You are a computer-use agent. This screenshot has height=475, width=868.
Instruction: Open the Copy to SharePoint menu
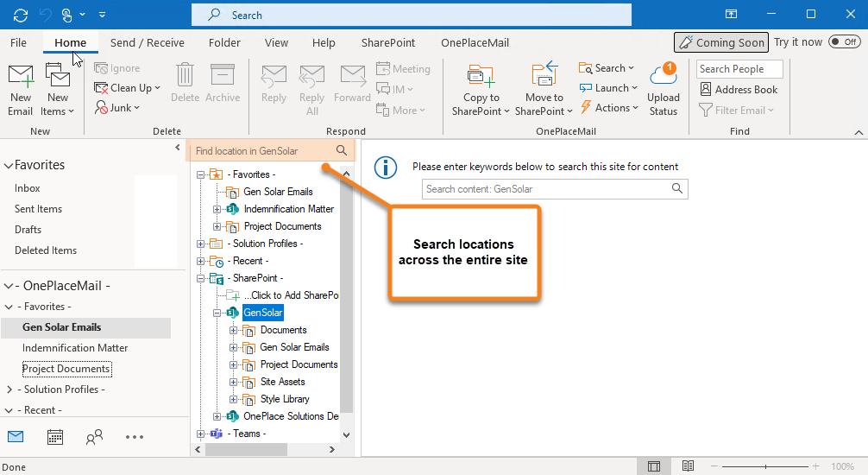(x=481, y=104)
